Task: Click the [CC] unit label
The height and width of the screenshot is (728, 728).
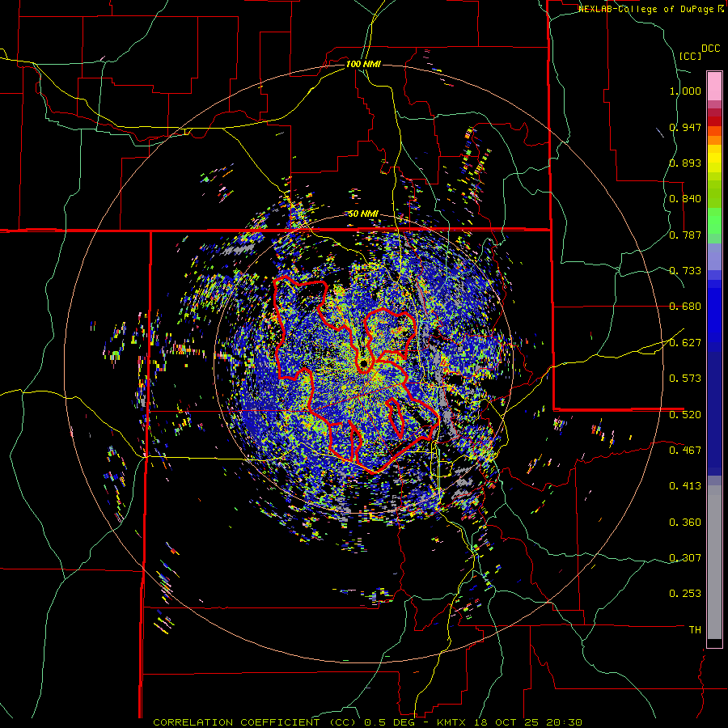Action: pyautogui.click(x=690, y=56)
